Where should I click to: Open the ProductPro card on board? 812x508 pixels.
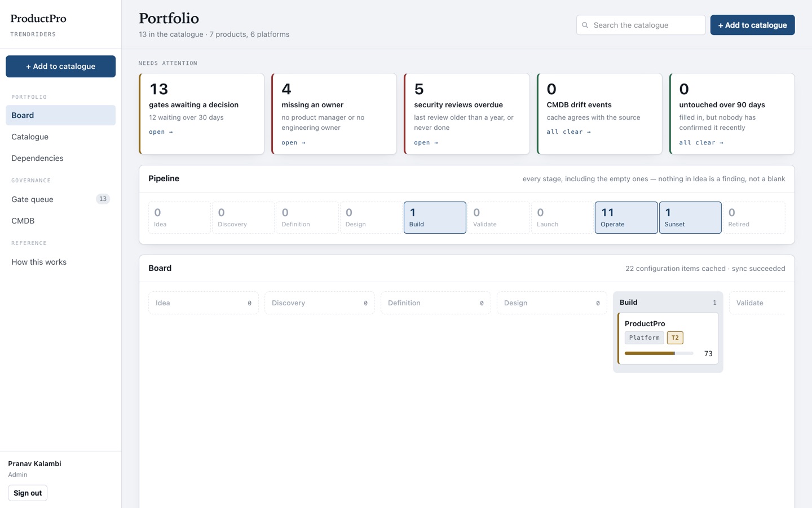668,338
